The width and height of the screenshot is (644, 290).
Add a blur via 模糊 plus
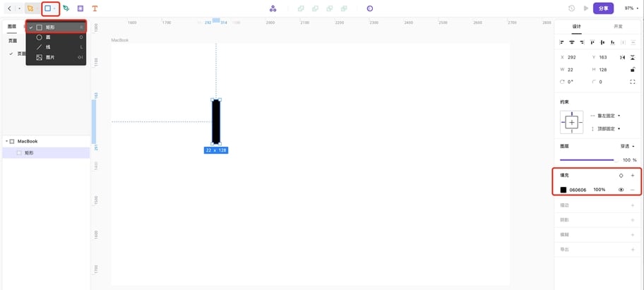633,235
